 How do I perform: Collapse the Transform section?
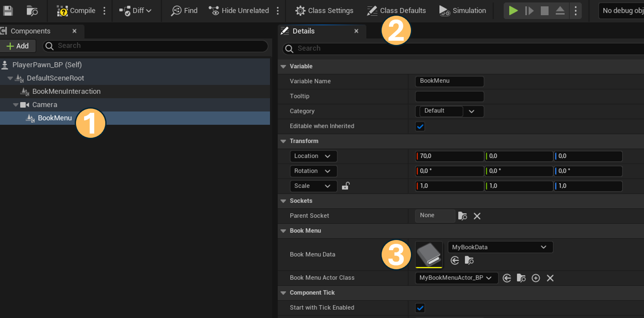pyautogui.click(x=283, y=141)
